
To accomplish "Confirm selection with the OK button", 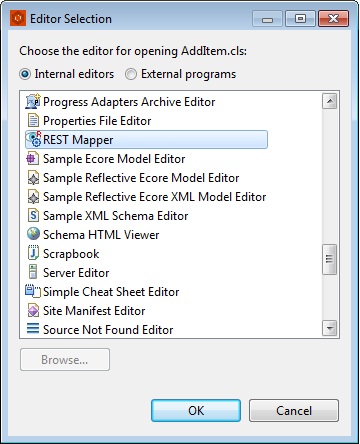I will [x=196, y=410].
